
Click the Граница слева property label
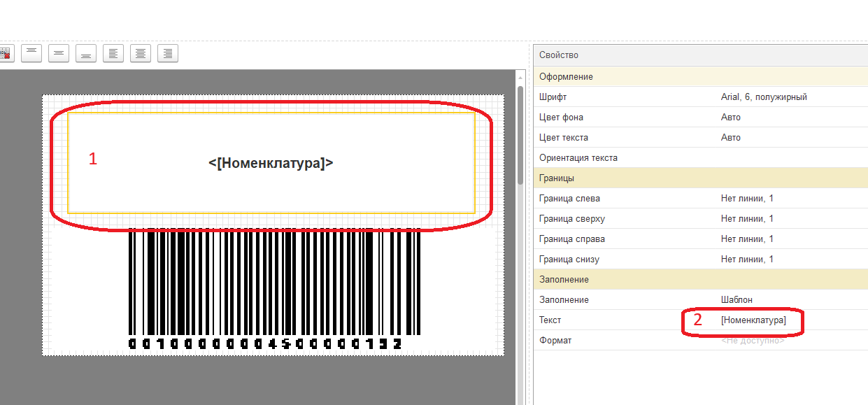(x=569, y=199)
